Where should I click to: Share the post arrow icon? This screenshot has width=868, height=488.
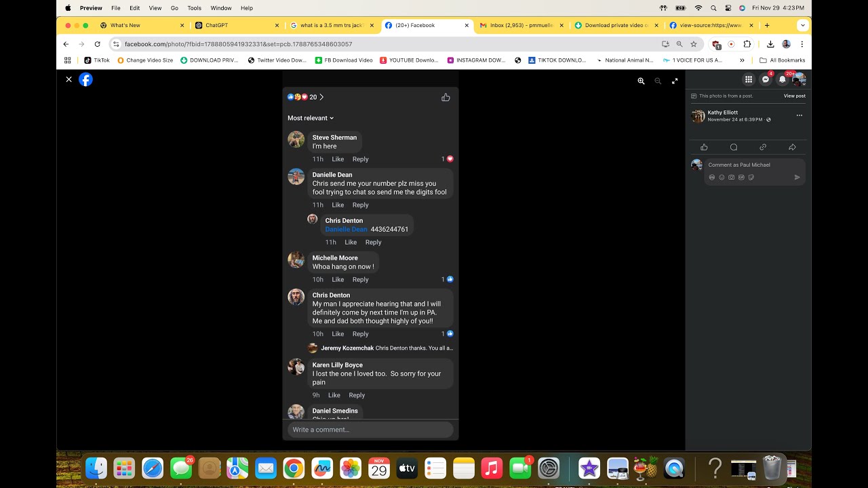click(x=792, y=147)
